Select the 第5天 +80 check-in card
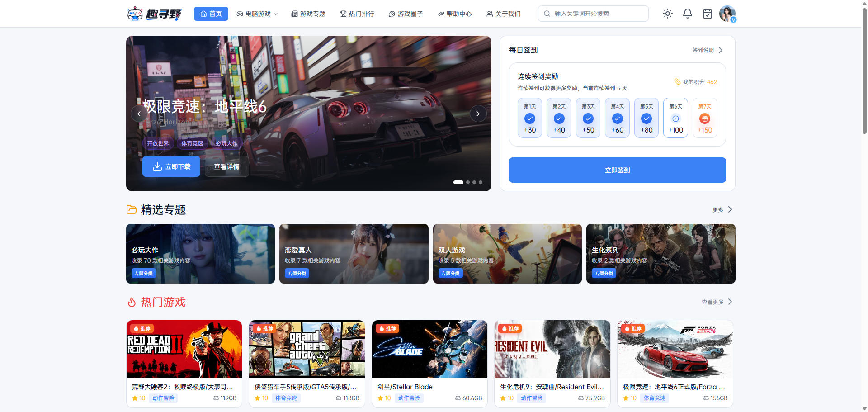Screen dimensions: 868x412 (646, 118)
